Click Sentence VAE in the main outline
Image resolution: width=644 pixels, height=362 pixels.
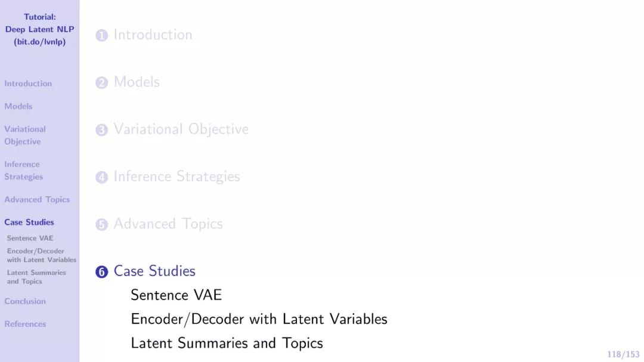176,295
